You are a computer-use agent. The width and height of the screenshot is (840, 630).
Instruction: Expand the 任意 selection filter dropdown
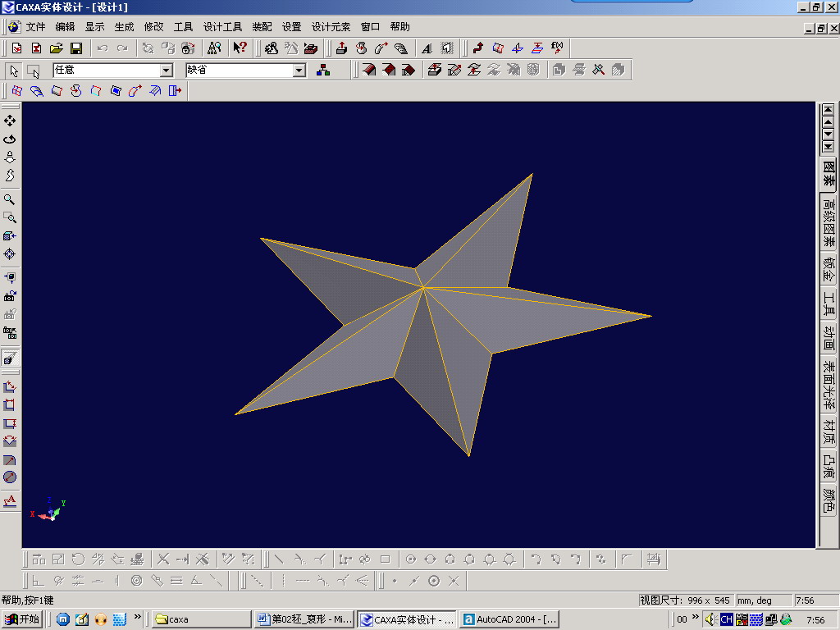(167, 71)
